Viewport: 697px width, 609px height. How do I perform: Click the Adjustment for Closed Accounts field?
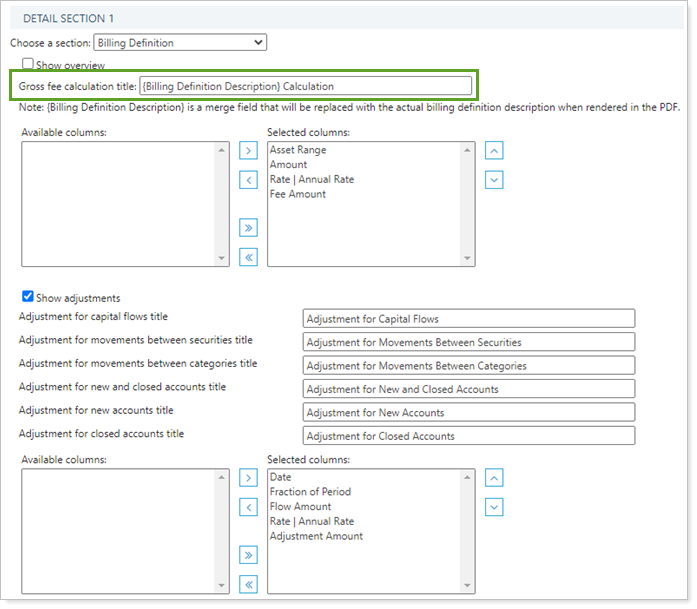point(468,436)
